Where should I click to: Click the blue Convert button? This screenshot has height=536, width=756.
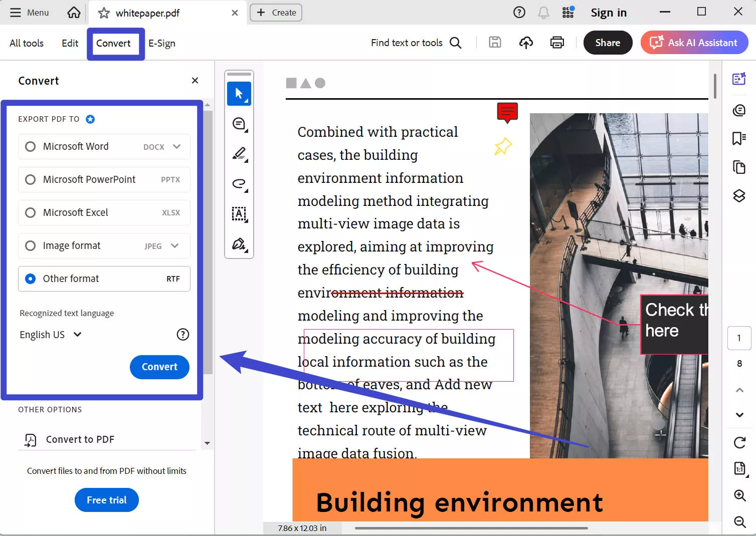coord(159,367)
